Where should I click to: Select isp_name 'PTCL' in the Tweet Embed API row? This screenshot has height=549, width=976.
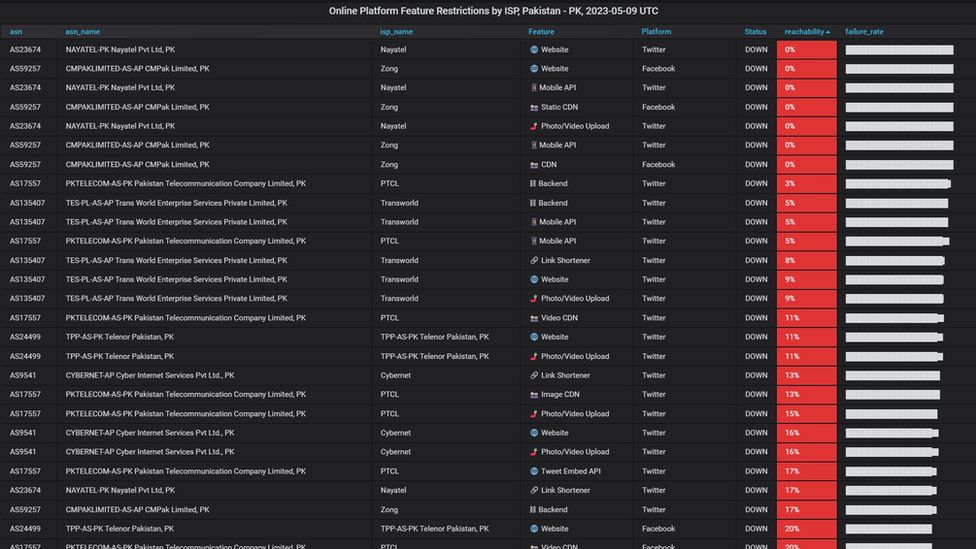[x=390, y=471]
